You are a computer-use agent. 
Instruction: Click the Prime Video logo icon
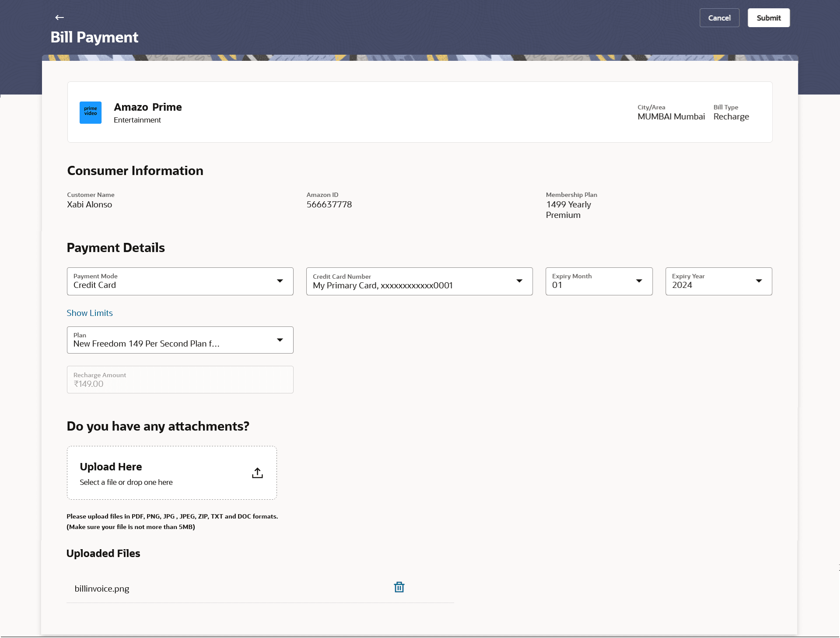[x=91, y=112]
